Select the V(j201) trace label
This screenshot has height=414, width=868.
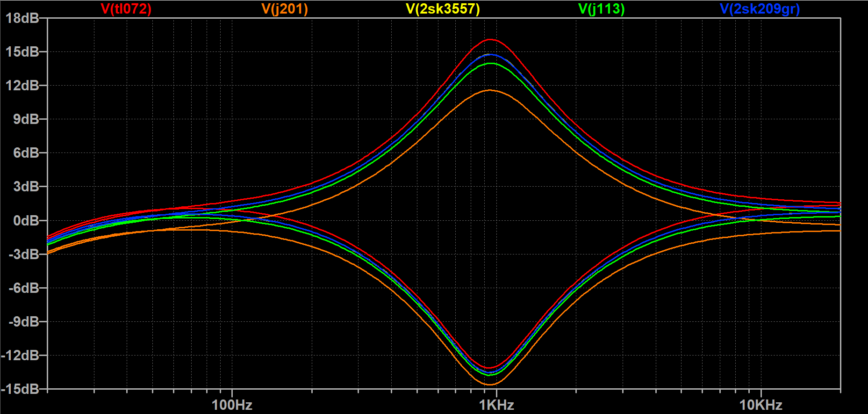(x=285, y=9)
